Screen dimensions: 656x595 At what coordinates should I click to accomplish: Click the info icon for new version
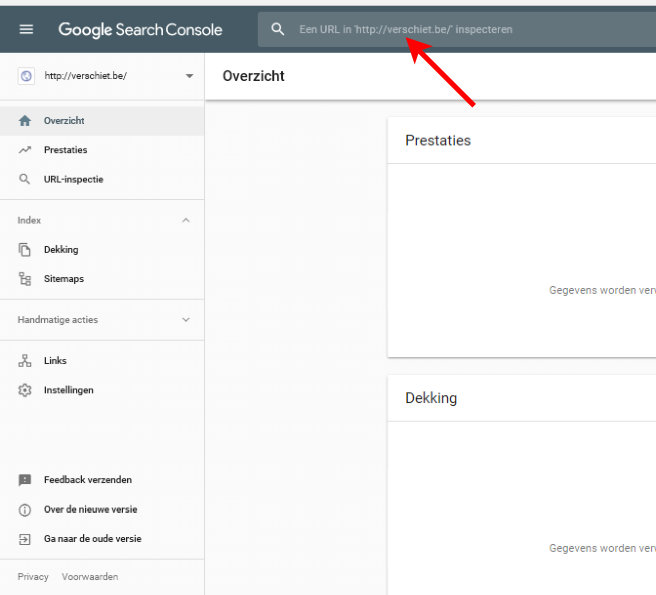(x=25, y=510)
